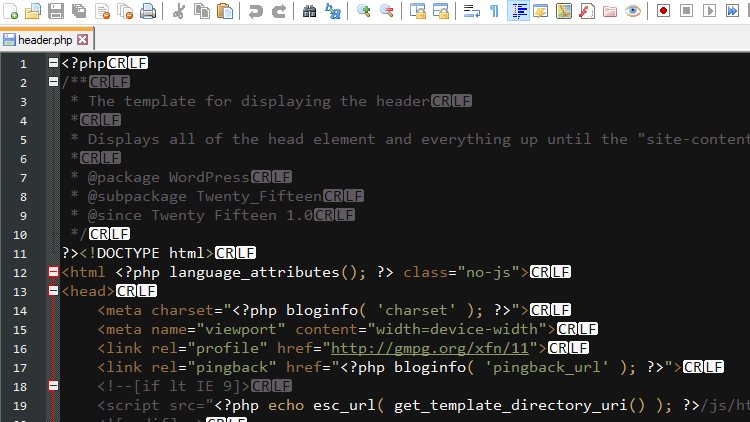This screenshot has width=750, height=422.
Task: Toggle show all characters pilcrow
Action: point(495,11)
